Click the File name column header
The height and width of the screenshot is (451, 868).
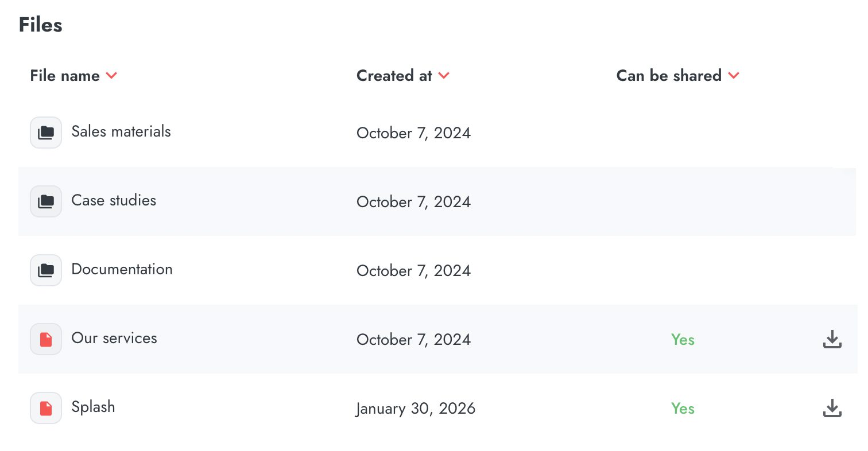65,76
